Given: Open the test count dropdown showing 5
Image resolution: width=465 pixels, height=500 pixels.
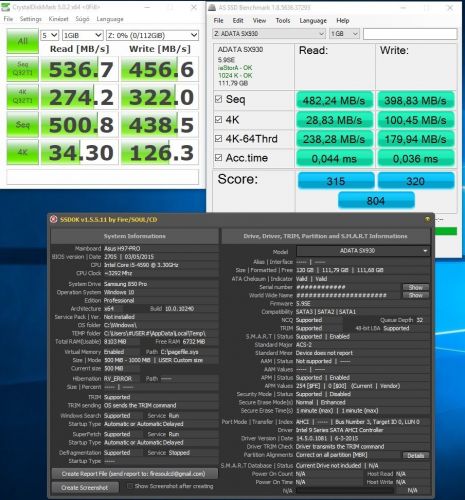Looking at the screenshot, I should tap(50, 35).
